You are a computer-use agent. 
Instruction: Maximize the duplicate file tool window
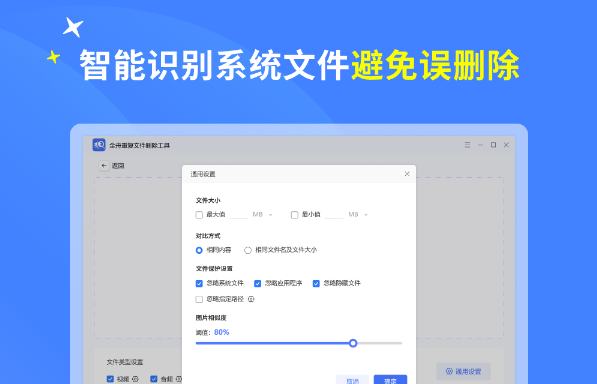pos(493,145)
